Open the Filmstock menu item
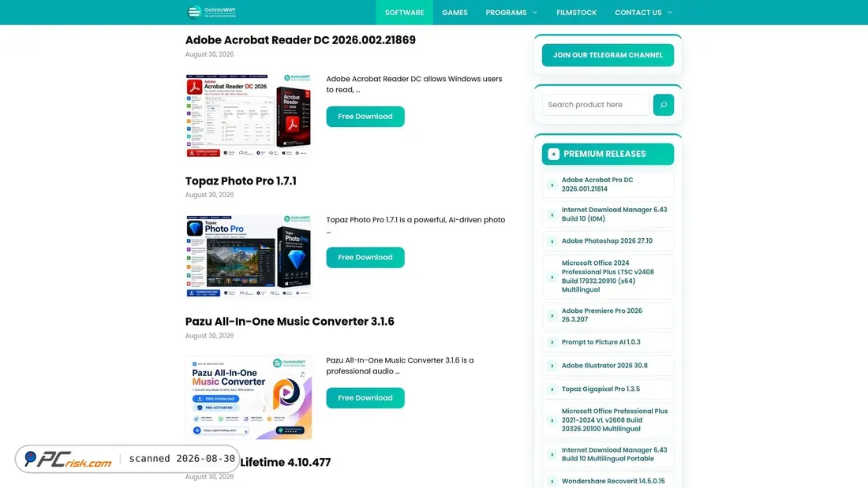Screen dimensions: 868x488 576,12
